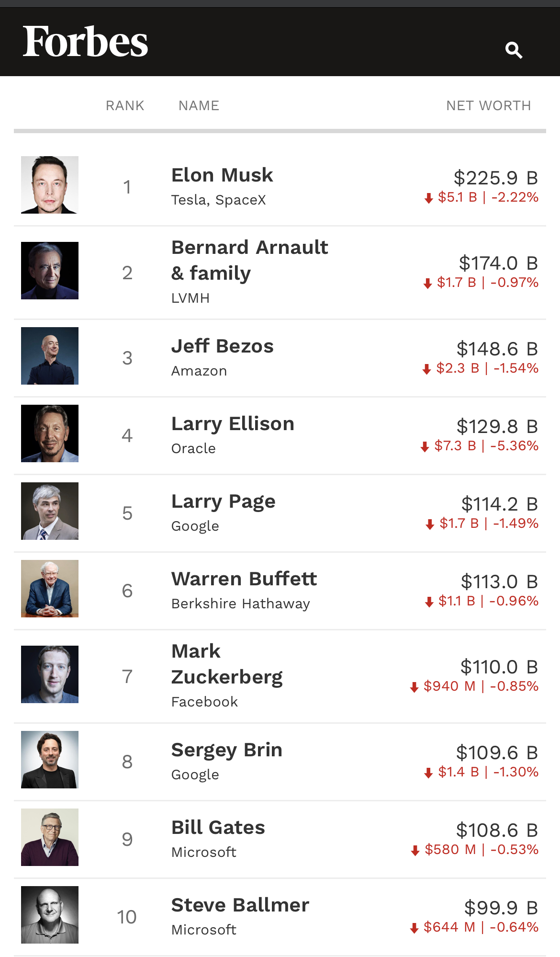Screen dimensions: 560x957
Task: Sort list by NET WORTH header
Action: pyautogui.click(x=489, y=105)
